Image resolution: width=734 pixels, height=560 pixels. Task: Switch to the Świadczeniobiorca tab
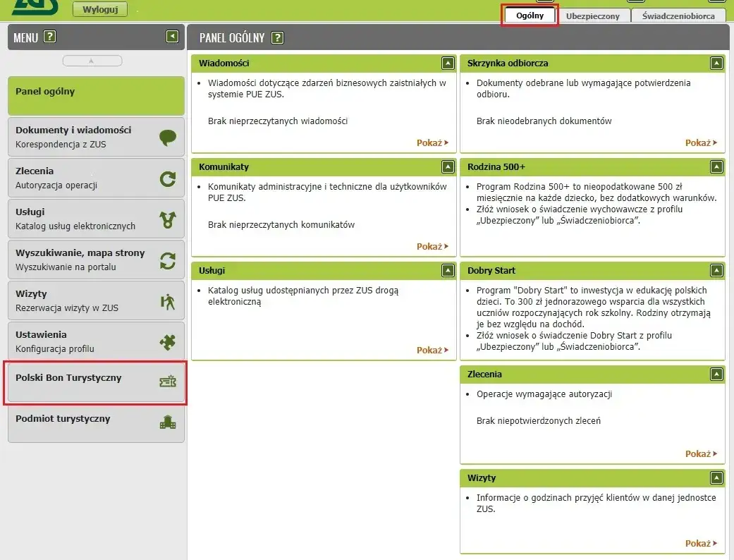pyautogui.click(x=678, y=16)
